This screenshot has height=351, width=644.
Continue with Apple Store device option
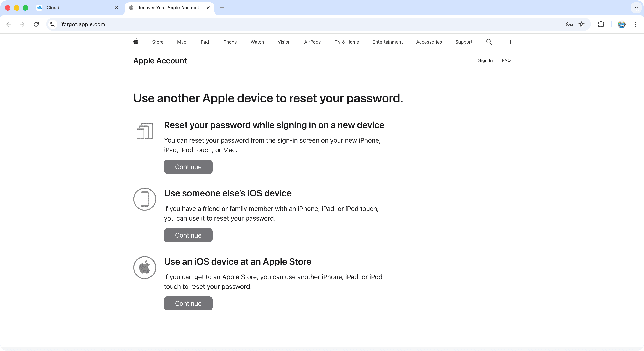click(x=188, y=303)
